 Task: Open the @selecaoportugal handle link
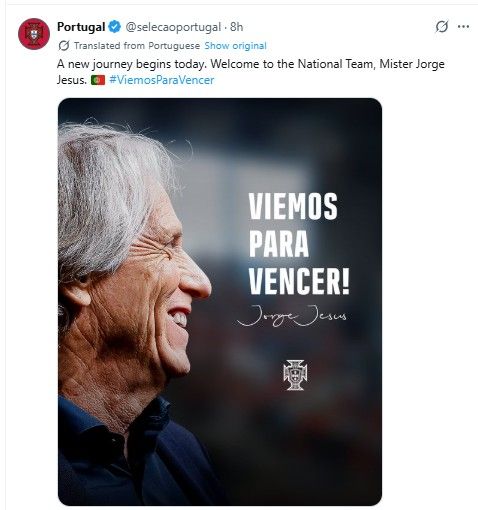tap(173, 27)
